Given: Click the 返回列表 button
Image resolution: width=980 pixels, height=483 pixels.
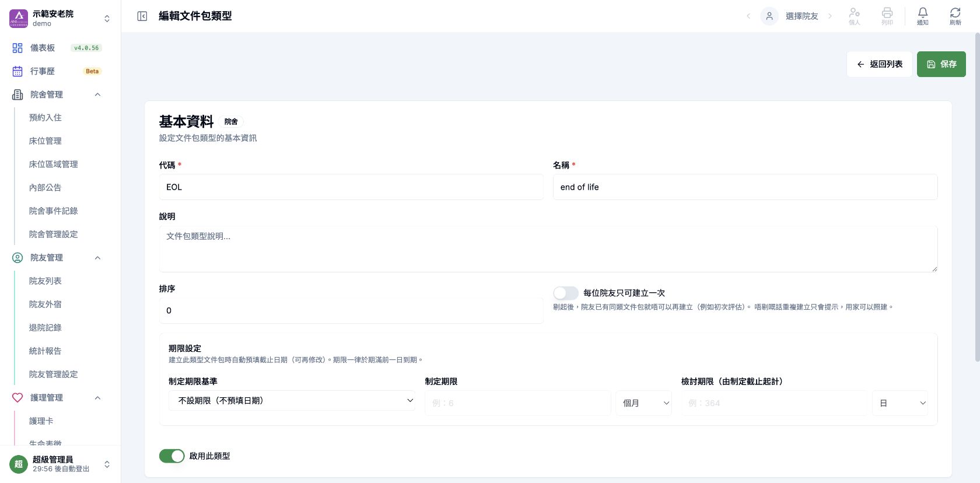Looking at the screenshot, I should [x=880, y=64].
